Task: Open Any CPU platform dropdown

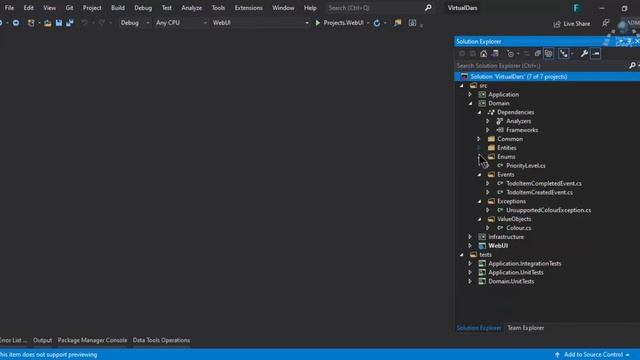Action: (x=181, y=23)
